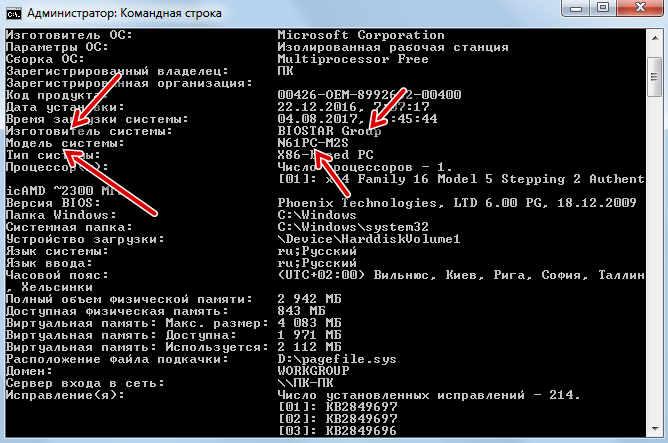Click the 'C:\Windows\system32' path
Screen dimensions: 668x443
pyautogui.click(x=353, y=227)
